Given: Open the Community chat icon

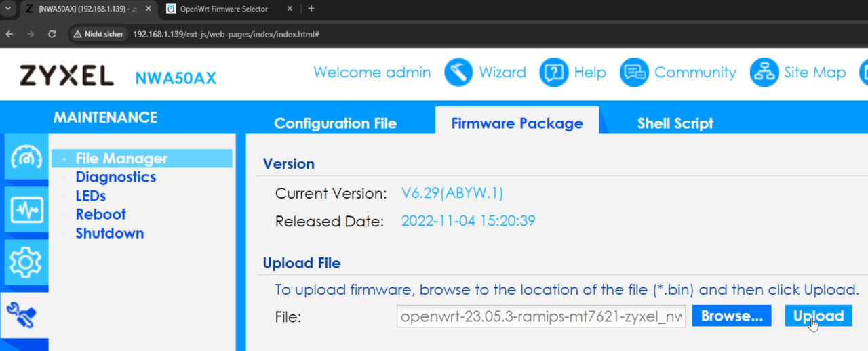Looking at the screenshot, I should point(634,73).
